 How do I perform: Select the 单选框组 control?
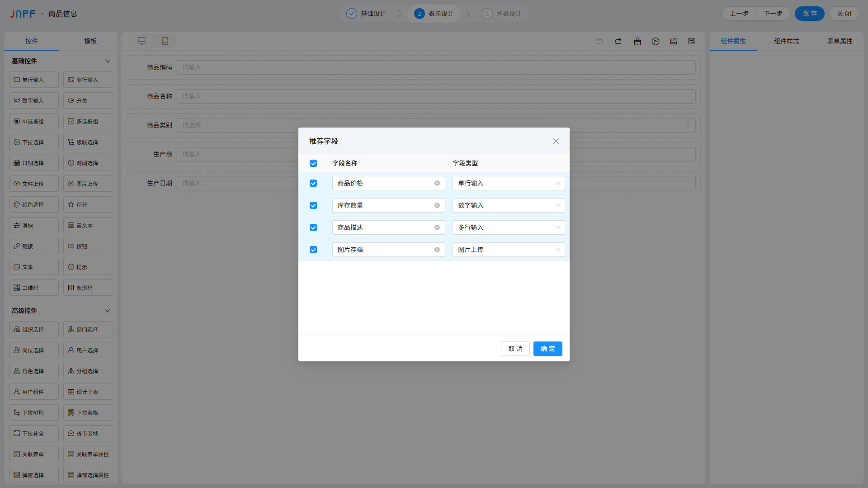(34, 121)
